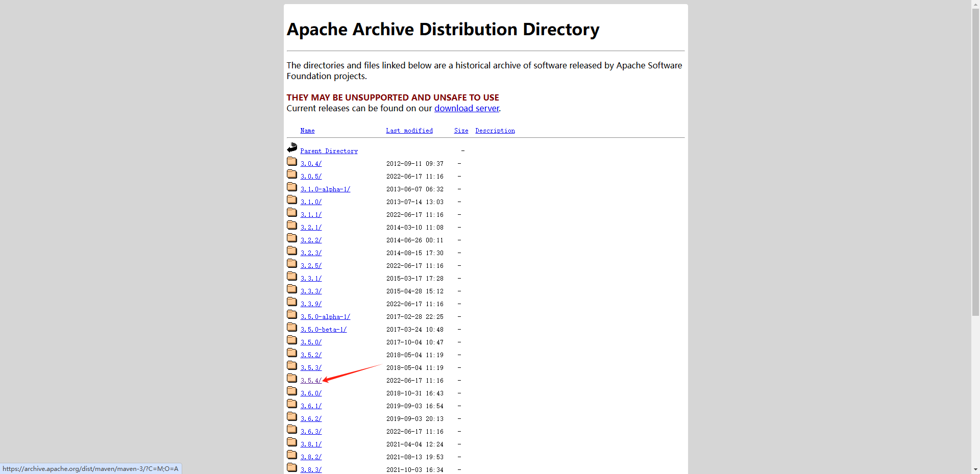Open the 3.5.3/ directory link
This screenshot has width=980, height=474.
[x=311, y=368]
